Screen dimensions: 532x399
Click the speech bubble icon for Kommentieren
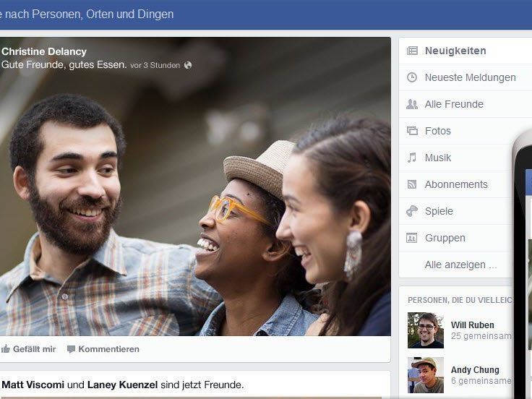(x=71, y=349)
